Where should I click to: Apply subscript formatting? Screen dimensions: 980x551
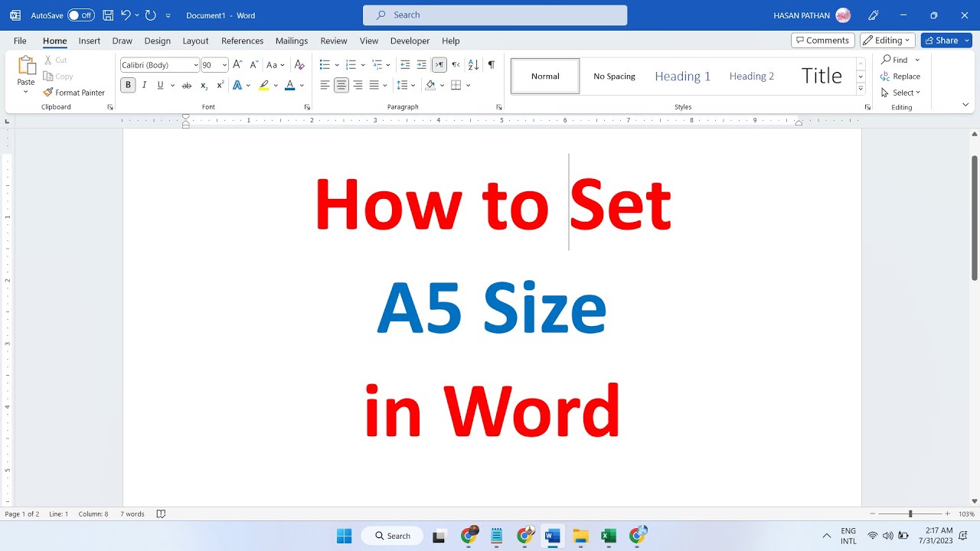point(204,85)
